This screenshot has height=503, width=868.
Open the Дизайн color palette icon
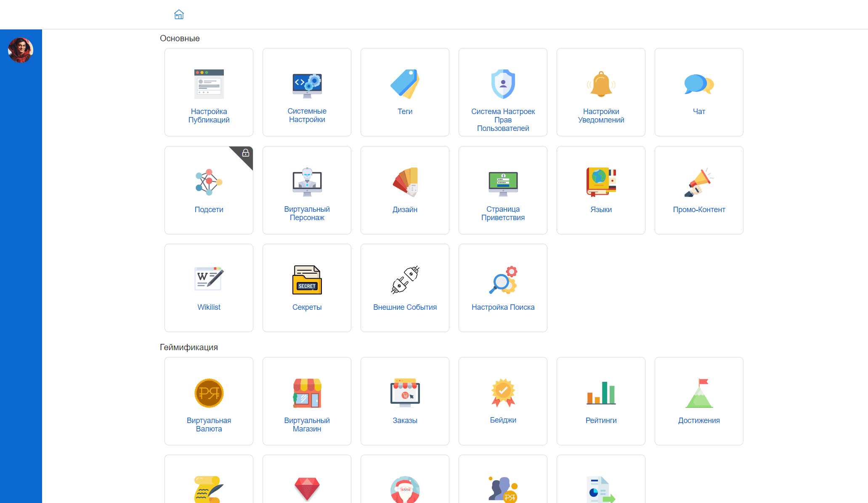(405, 182)
